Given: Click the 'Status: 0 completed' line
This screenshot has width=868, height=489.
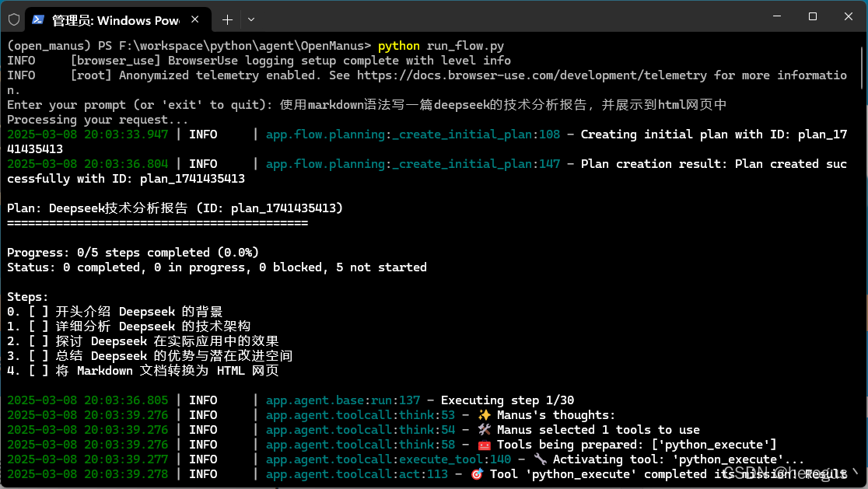Looking at the screenshot, I should (217, 267).
